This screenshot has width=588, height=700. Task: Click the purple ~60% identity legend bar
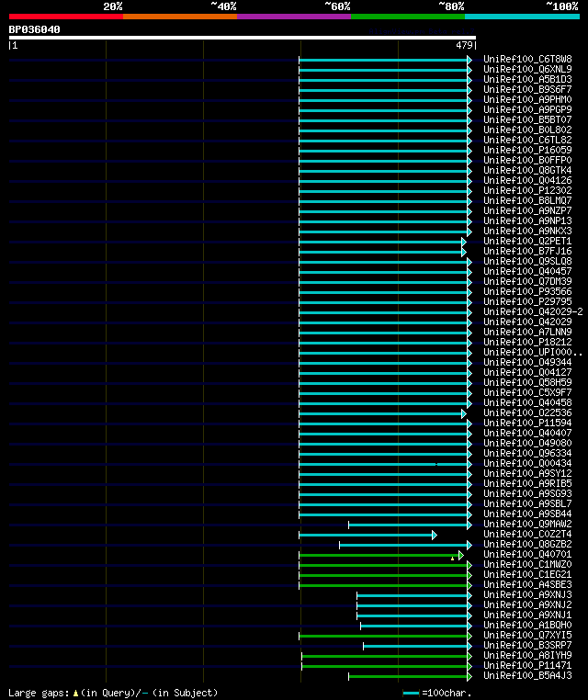click(294, 17)
